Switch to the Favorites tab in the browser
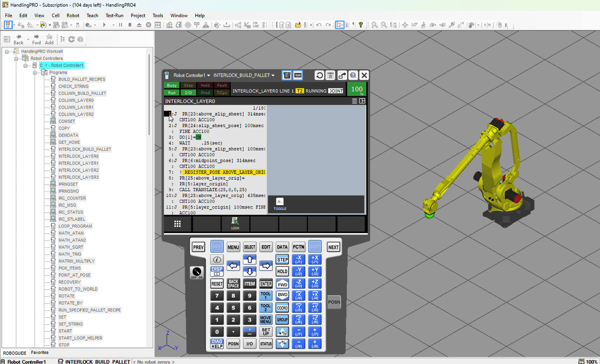Viewport: 600px width, 364px height. pyautogui.click(x=39, y=353)
